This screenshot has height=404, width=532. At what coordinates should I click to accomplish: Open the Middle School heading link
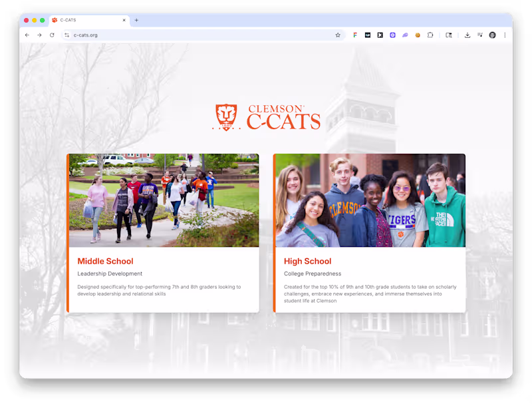coord(105,261)
